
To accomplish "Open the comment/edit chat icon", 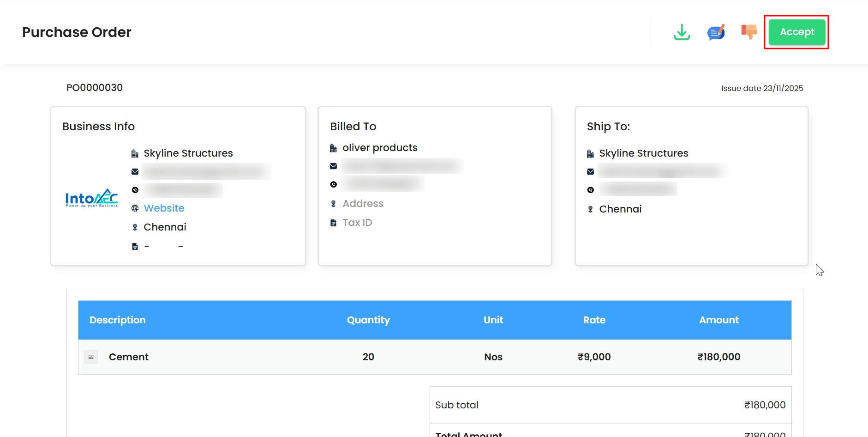I will (x=716, y=32).
